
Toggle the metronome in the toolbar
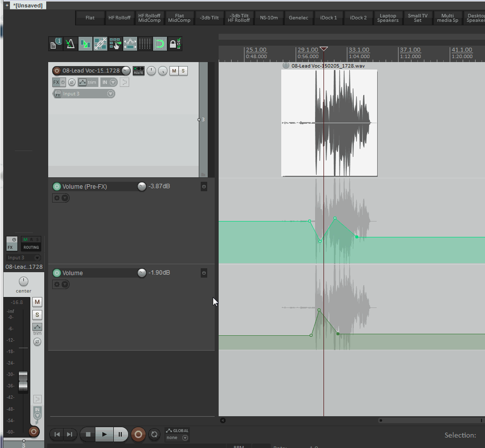tap(70, 44)
